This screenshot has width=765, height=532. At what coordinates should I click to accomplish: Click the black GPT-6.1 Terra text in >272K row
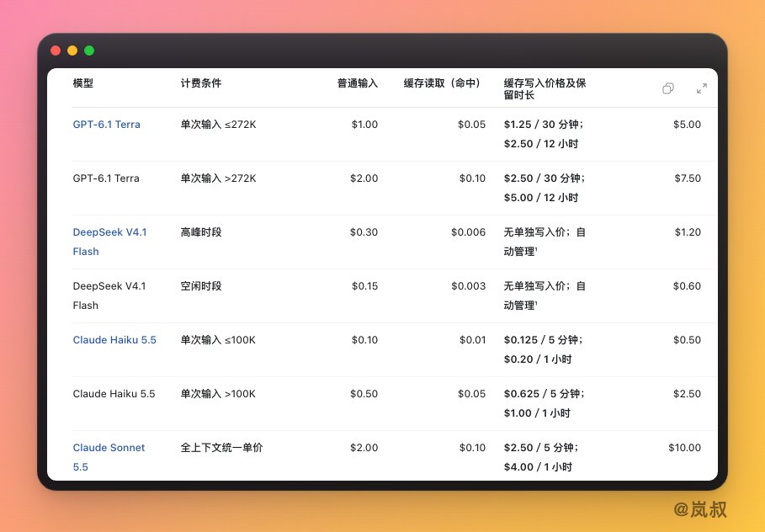[x=106, y=178]
